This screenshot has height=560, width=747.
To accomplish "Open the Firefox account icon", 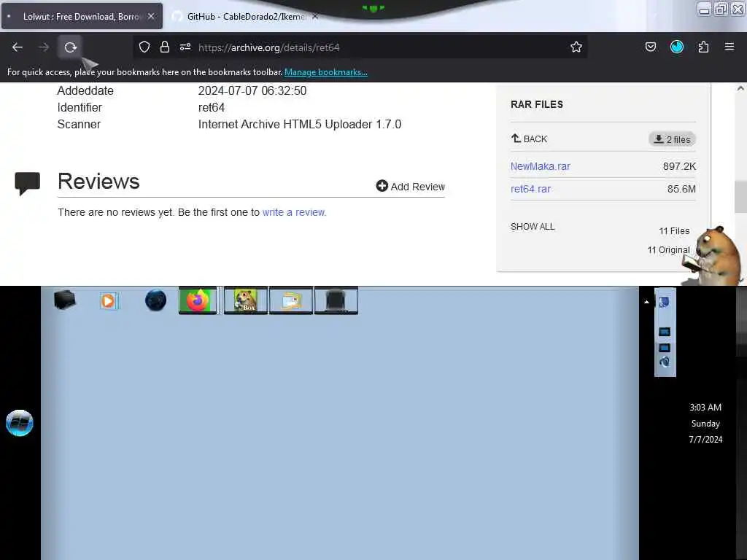I will pos(677,47).
